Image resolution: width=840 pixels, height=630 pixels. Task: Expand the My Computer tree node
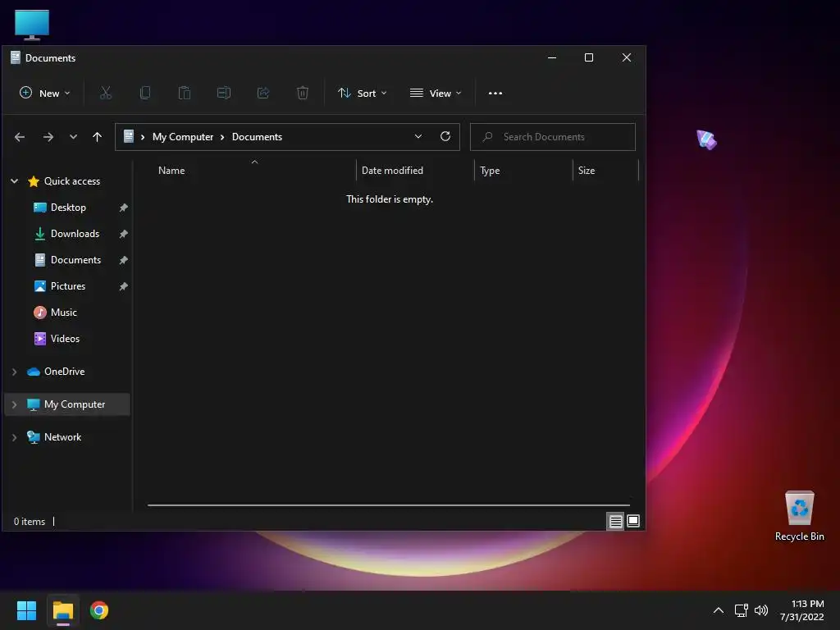tap(15, 404)
